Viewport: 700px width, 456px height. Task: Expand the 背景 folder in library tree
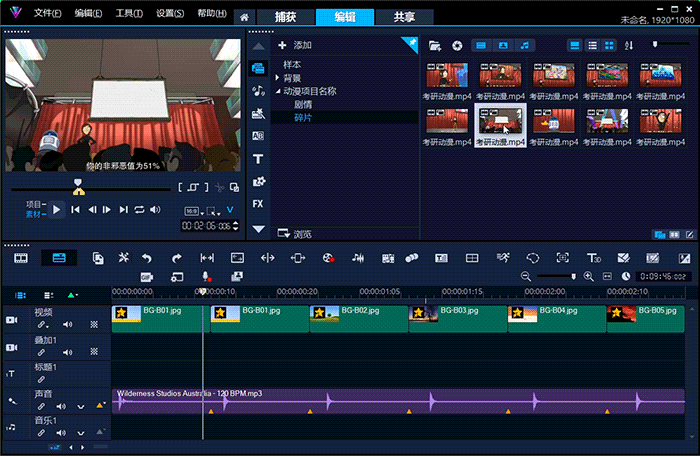pos(278,78)
